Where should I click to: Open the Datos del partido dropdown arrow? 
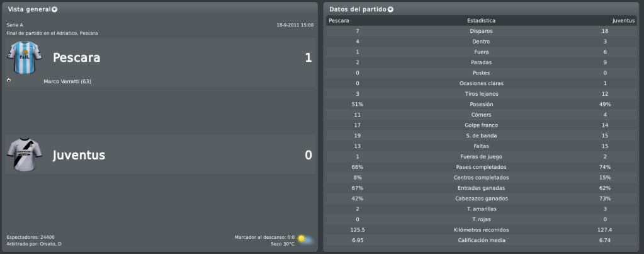click(390, 9)
